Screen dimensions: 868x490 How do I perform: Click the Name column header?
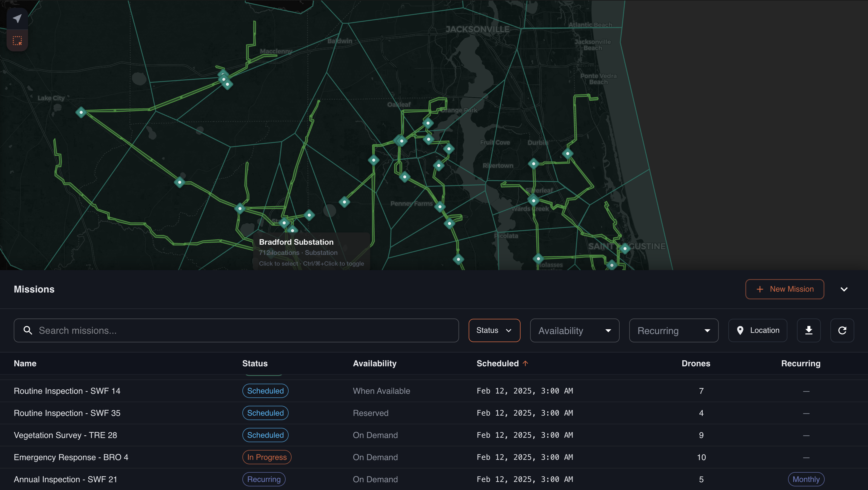[25, 364]
